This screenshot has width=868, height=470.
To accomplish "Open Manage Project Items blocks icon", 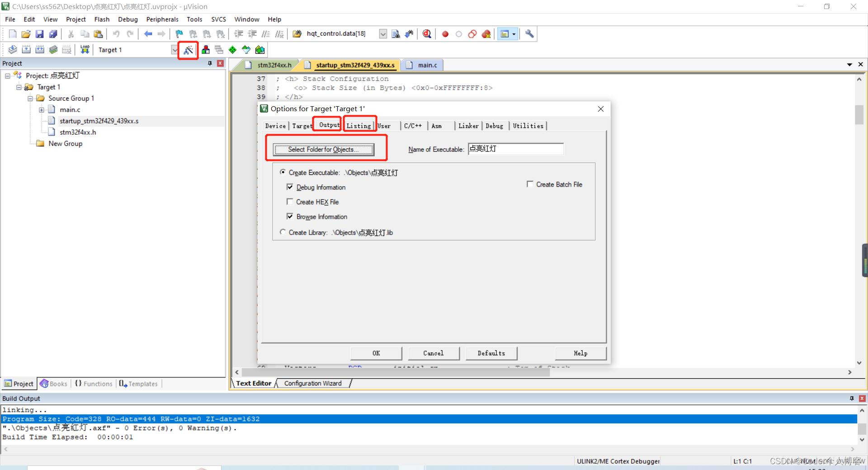I will 206,50.
